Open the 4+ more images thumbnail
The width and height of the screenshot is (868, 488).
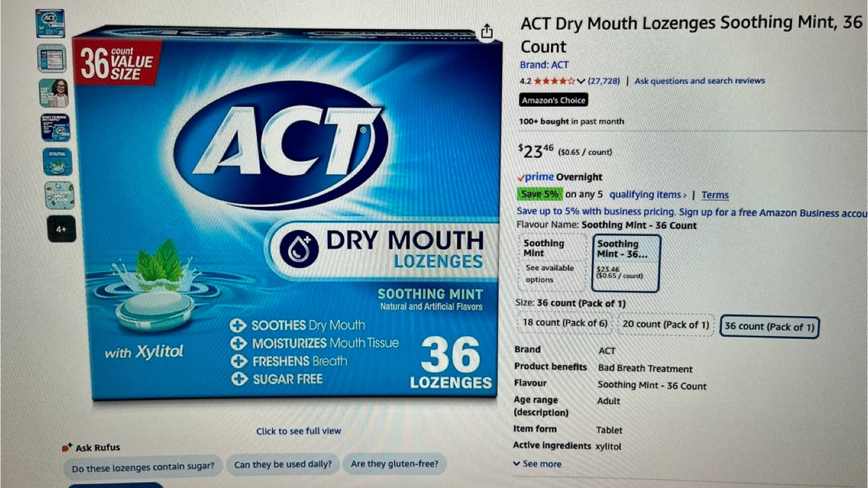pyautogui.click(x=61, y=229)
